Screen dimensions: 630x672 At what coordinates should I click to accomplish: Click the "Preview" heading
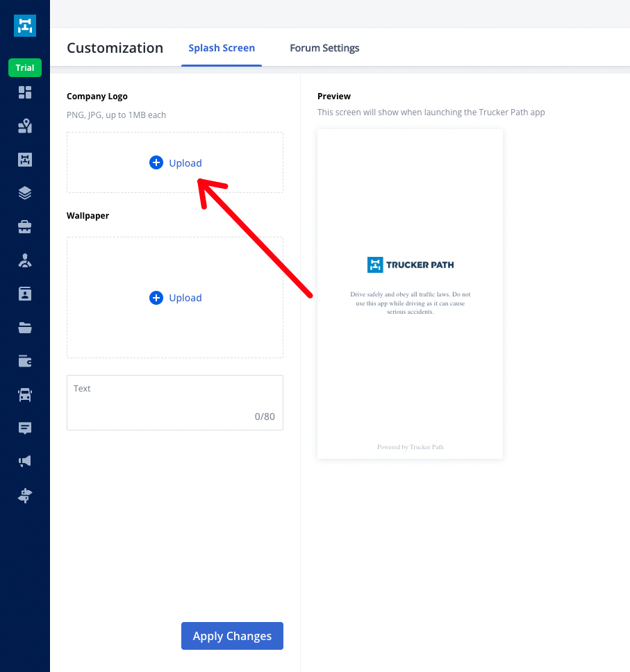click(334, 96)
